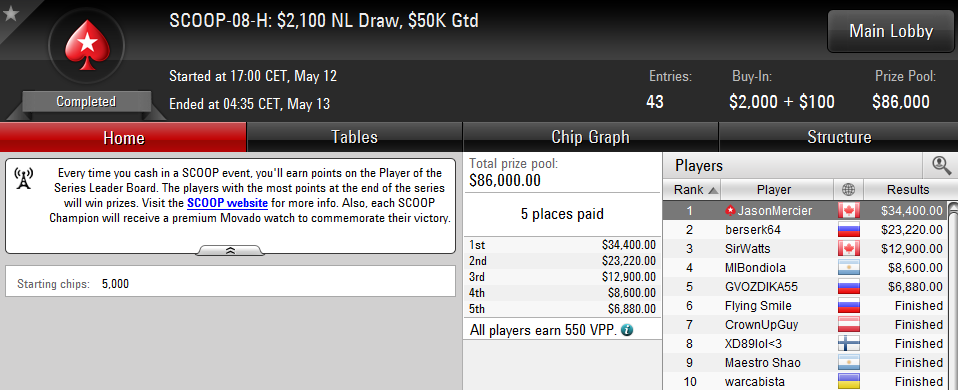958x390 pixels.
Task: Click the VPP info icon
Action: 626,330
